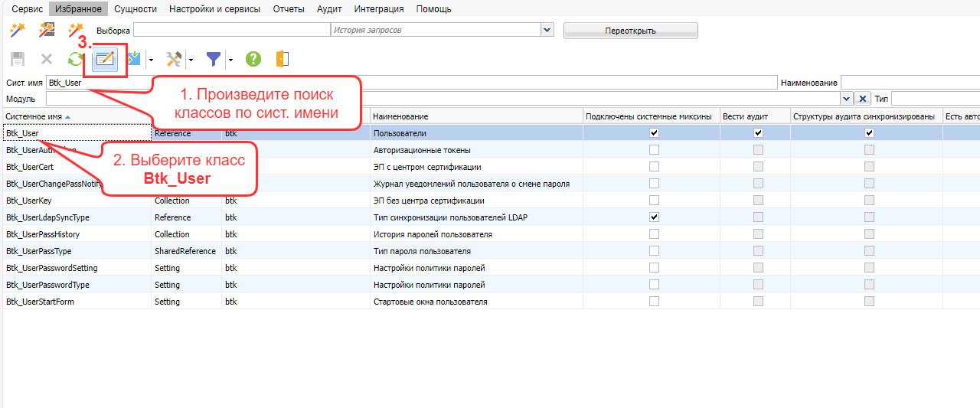Select the Btk_UserKey row

[x=490, y=201]
